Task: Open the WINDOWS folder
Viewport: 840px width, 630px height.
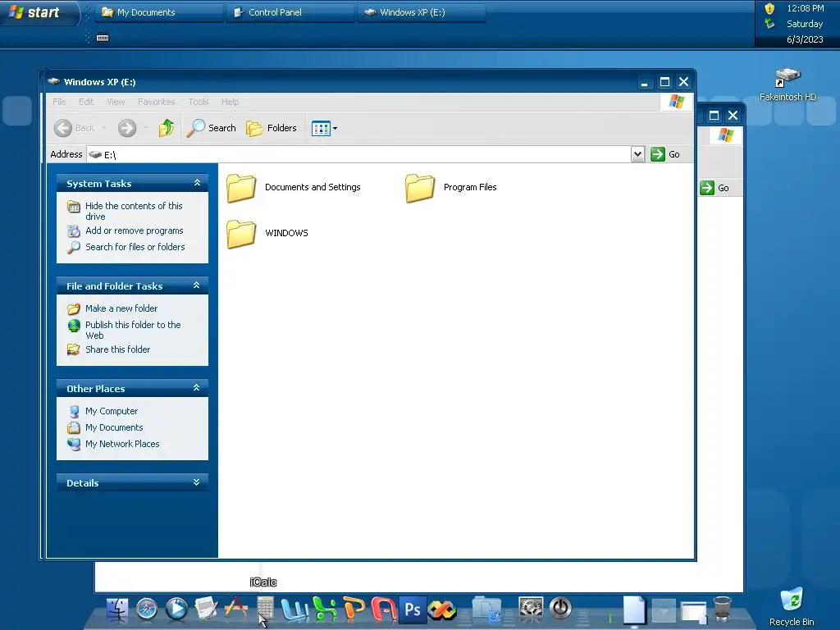Action: (x=267, y=234)
